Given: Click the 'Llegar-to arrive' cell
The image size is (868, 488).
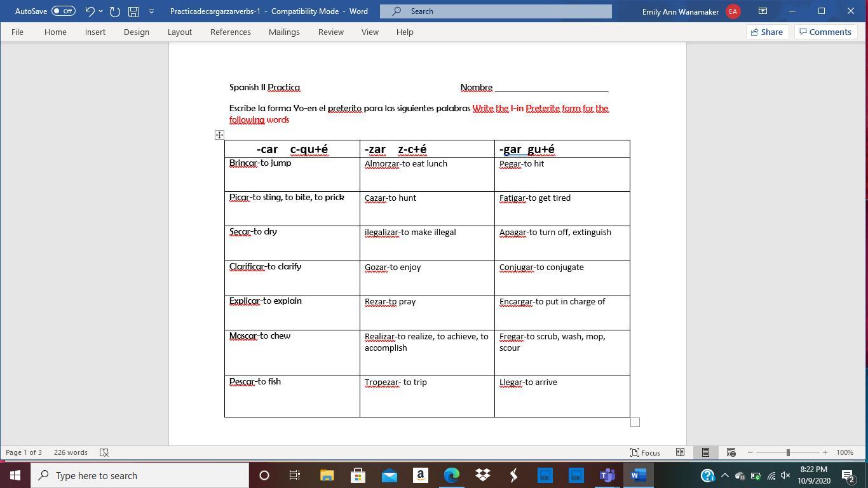Looking at the screenshot, I should [x=562, y=396].
